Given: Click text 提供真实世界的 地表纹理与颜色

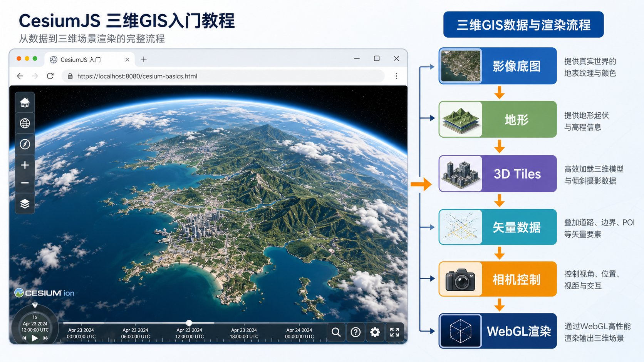Looking at the screenshot, I should [x=590, y=67].
